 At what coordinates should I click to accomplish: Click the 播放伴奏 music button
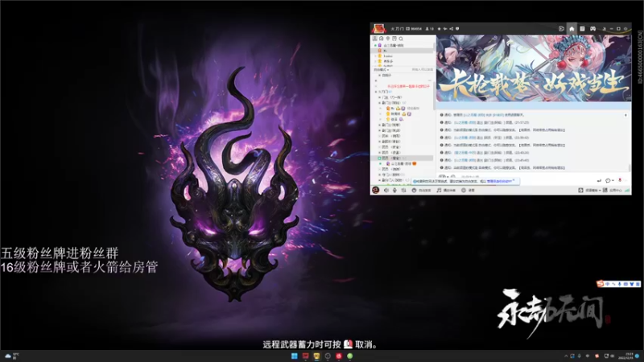click(x=446, y=190)
